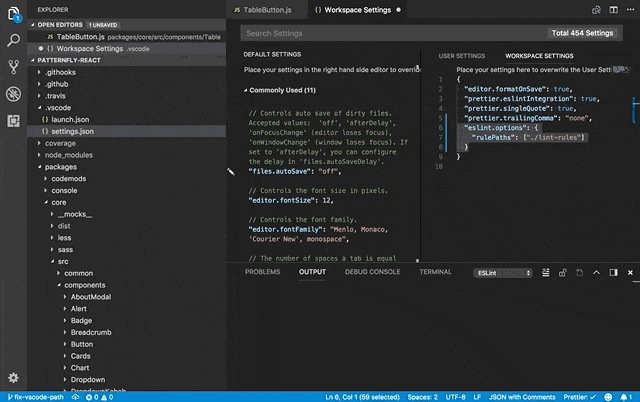Change indentation via Spaces: 2

tap(422, 397)
